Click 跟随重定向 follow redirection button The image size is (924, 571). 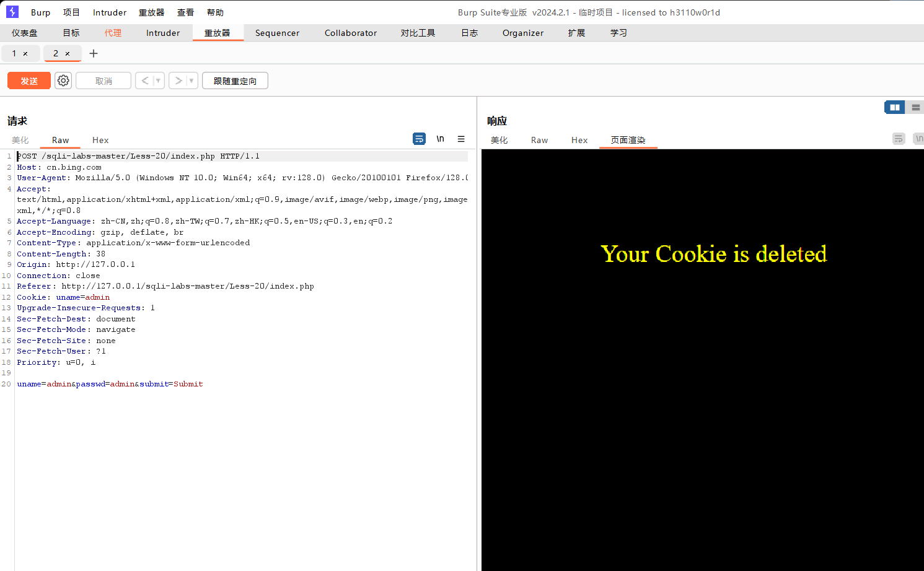point(235,81)
